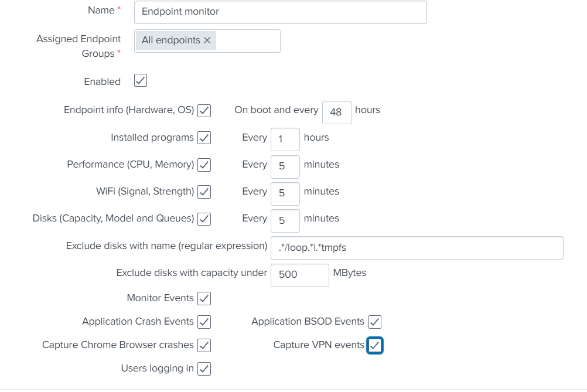Uncheck Capture Chrome Browser crashes
The width and height of the screenshot is (587, 392).
(x=204, y=345)
